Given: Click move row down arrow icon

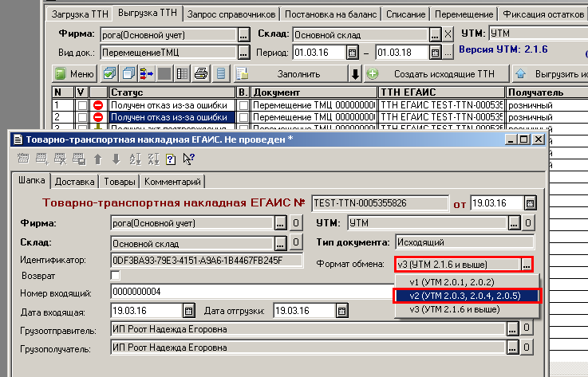Looking at the screenshot, I should [116, 159].
